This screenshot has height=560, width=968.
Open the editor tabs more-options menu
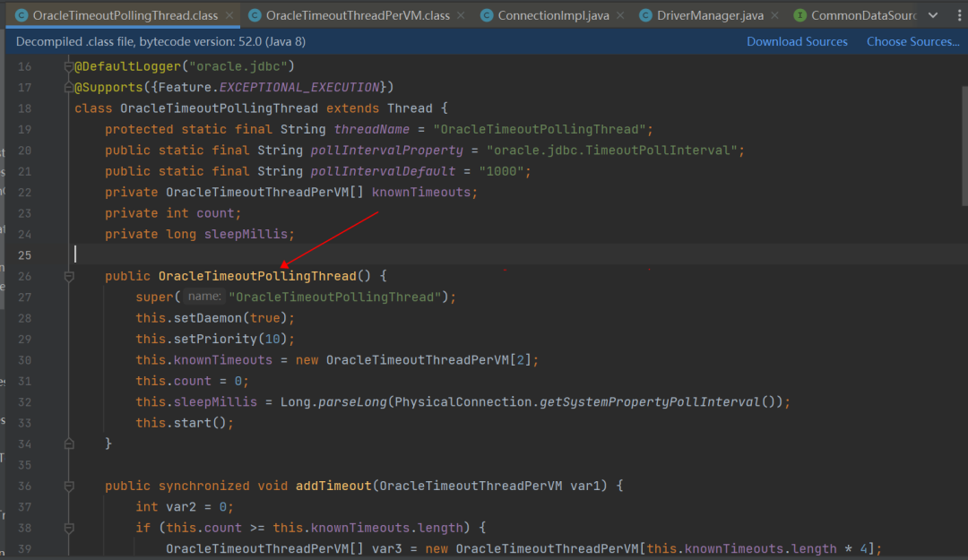pos(959,15)
